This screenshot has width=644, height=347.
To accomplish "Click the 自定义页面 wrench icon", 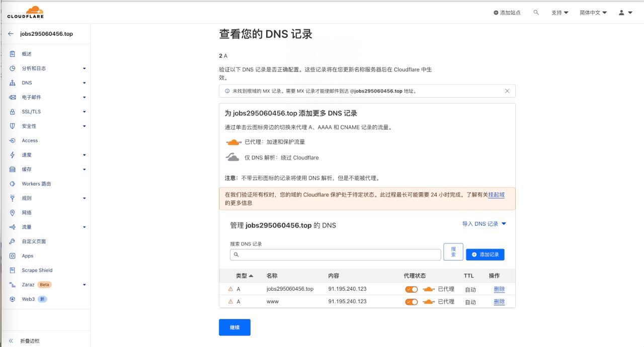I will (13, 241).
